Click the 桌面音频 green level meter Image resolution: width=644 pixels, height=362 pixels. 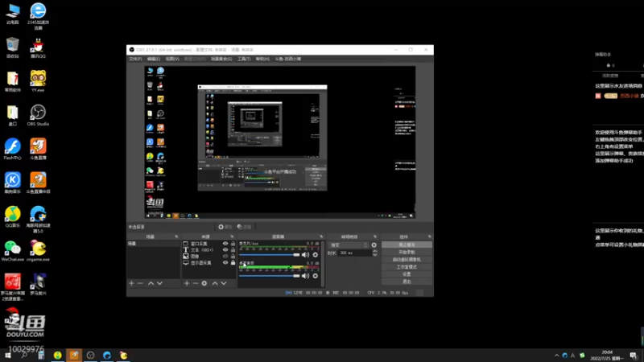click(x=279, y=267)
